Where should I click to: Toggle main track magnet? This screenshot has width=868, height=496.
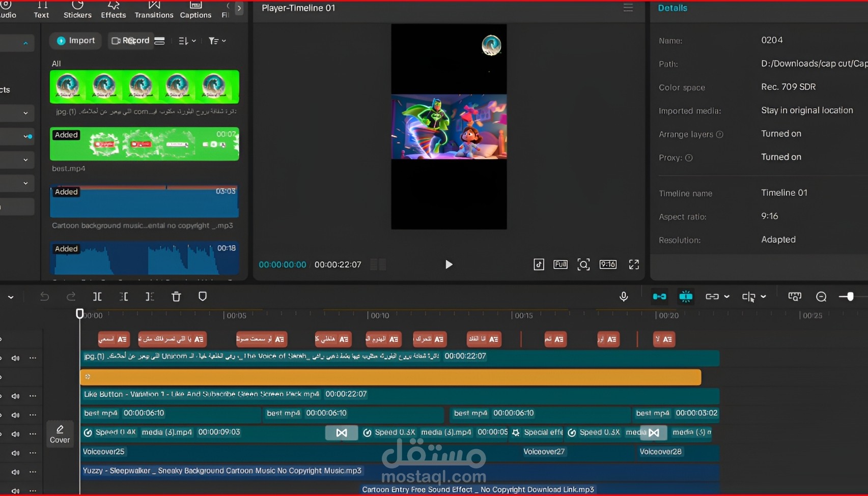point(659,297)
